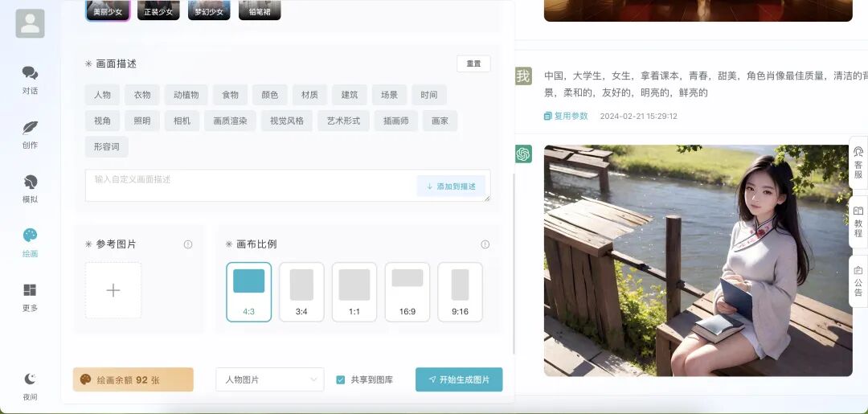Click the ChatGPT logo avatar beside image
868x414 pixels.
coord(523,154)
